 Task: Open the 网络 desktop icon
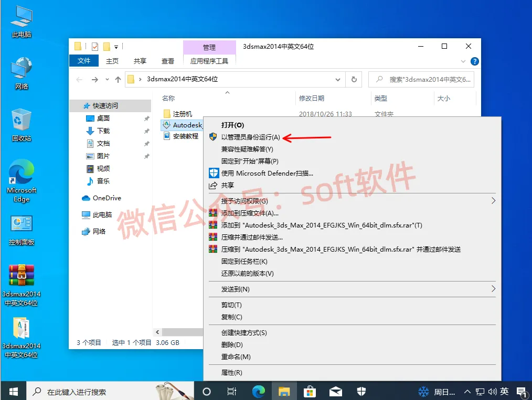click(x=22, y=73)
